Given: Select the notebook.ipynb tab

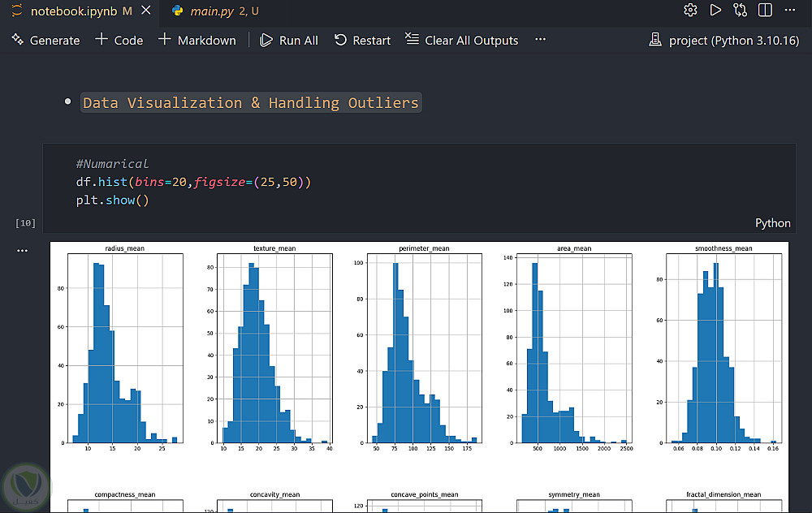Looking at the screenshot, I should [73, 11].
